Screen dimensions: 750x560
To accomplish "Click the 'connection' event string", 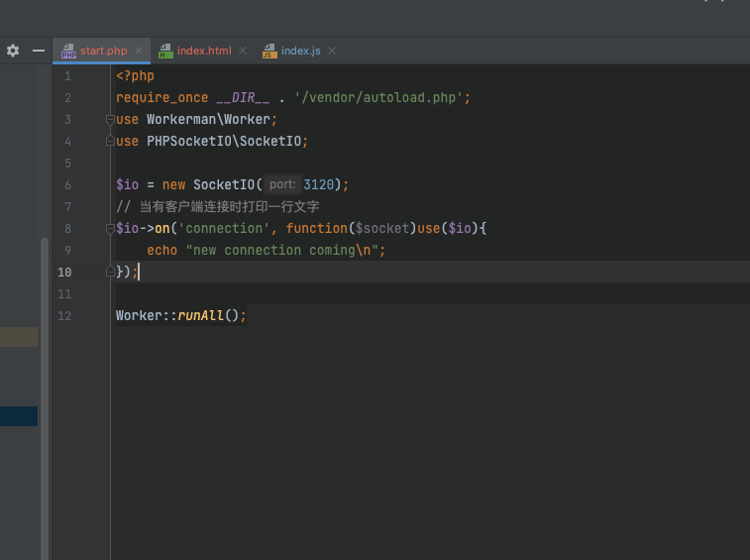I will coord(224,228).
